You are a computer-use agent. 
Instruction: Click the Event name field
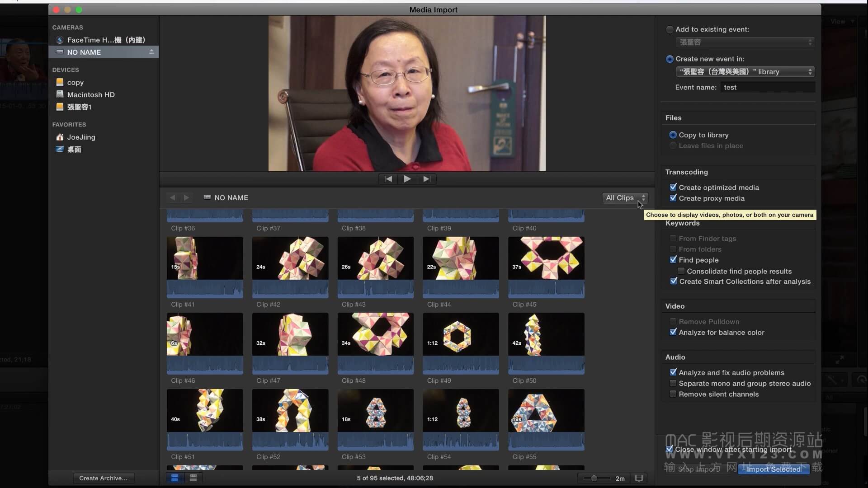click(x=768, y=87)
